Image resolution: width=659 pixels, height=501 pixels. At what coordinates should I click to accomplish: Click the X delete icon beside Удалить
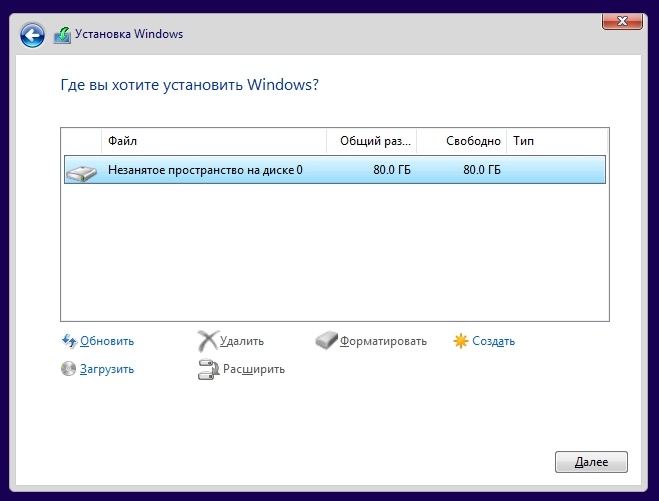pyautogui.click(x=208, y=341)
